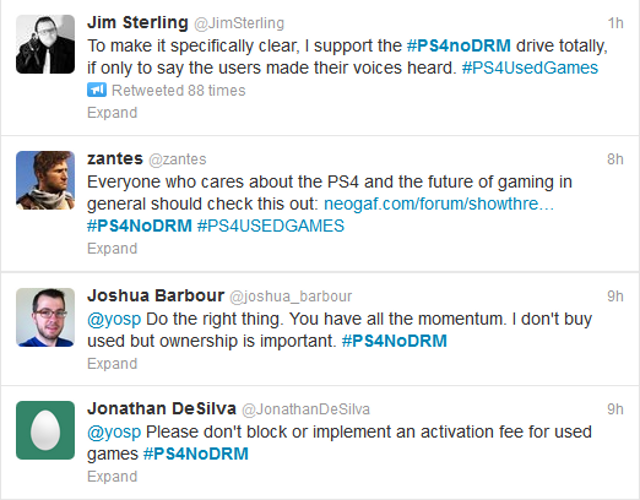This screenshot has height=500, width=640.
Task: Expand the zantes tweet
Action: coord(112,249)
